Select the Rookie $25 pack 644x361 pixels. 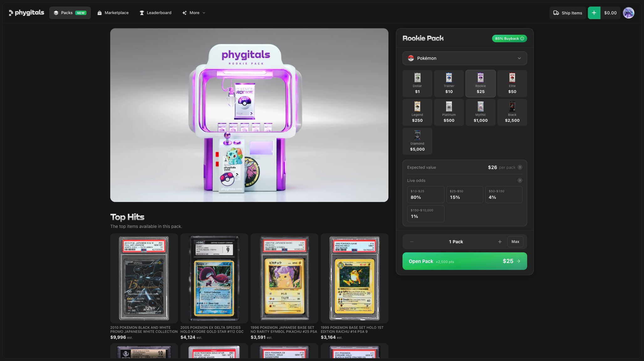(x=480, y=84)
